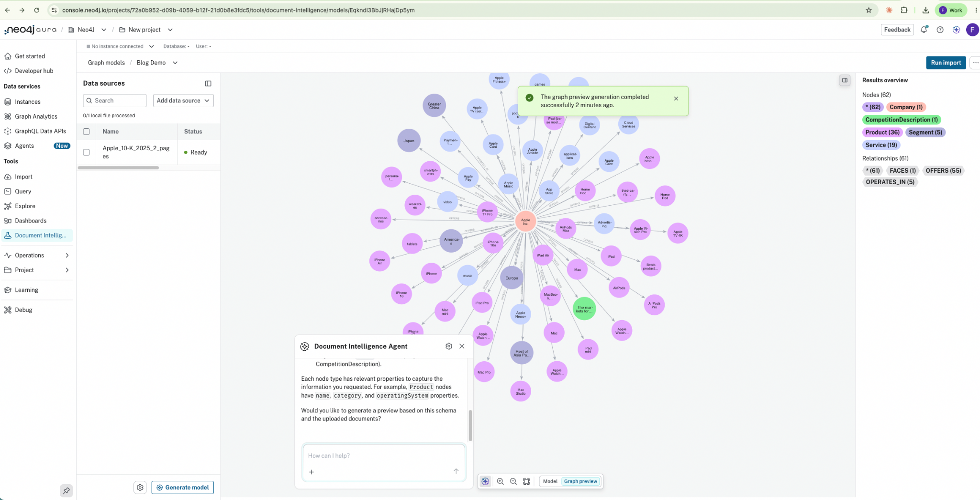The height and width of the screenshot is (500, 980).
Task: Click Run import button
Action: pyautogui.click(x=946, y=63)
